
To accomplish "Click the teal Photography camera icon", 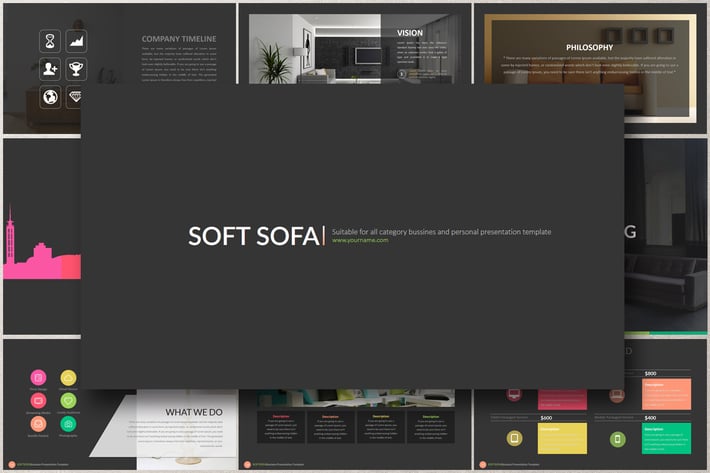I will pyautogui.click(x=68, y=424).
